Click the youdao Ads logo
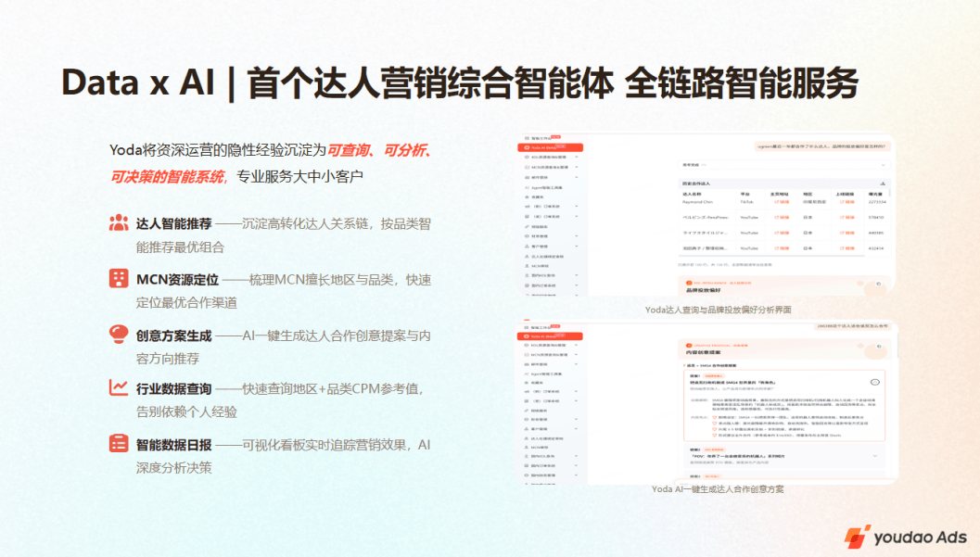Viewport: 980px width, 557px height. tap(906, 537)
